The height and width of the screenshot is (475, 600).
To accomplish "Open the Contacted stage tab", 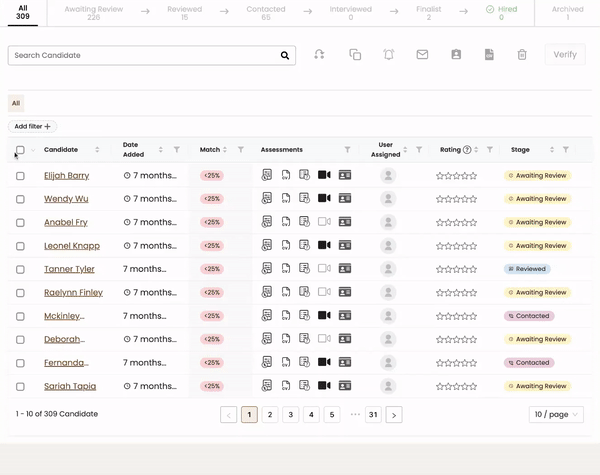I will (x=266, y=12).
